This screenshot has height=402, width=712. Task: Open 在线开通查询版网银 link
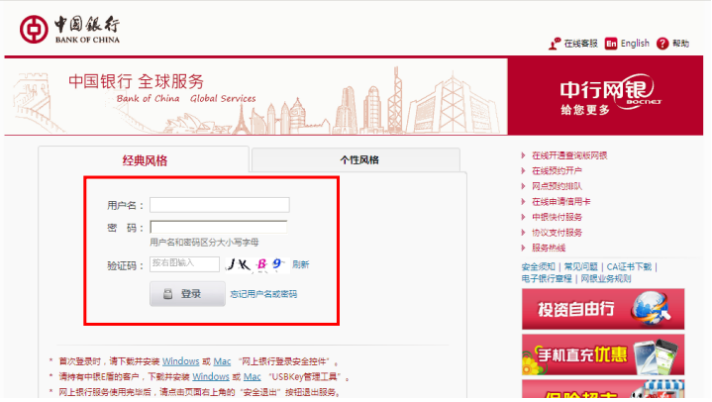click(569, 155)
